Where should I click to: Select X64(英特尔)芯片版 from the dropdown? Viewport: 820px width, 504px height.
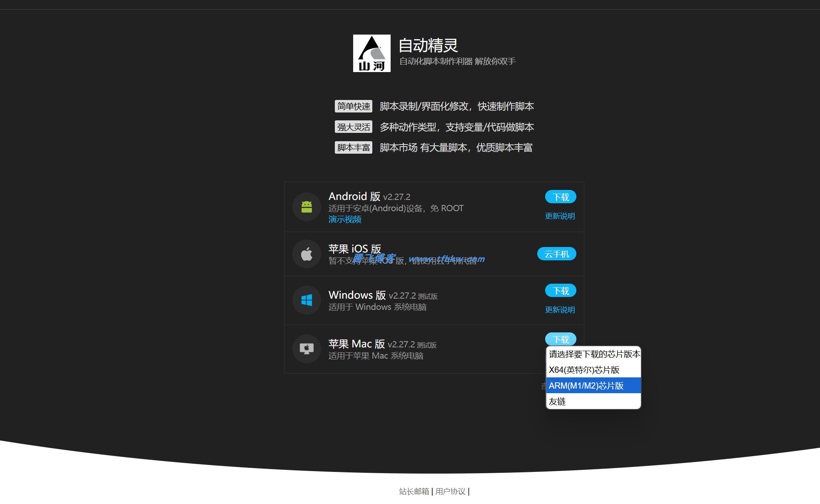pyautogui.click(x=584, y=370)
